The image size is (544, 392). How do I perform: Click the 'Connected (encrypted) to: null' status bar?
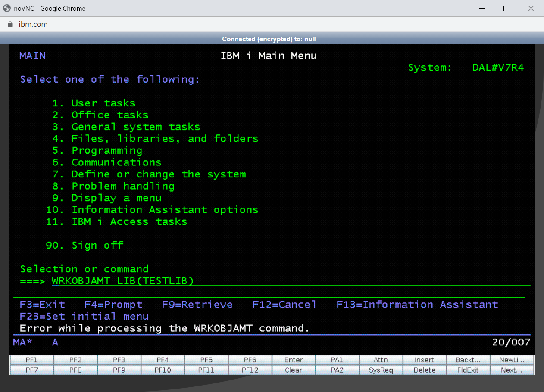269,39
